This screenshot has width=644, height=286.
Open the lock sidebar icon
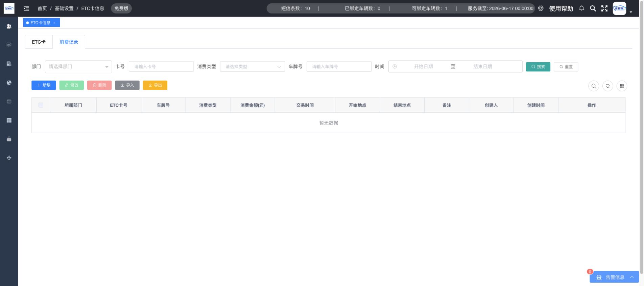click(9, 139)
